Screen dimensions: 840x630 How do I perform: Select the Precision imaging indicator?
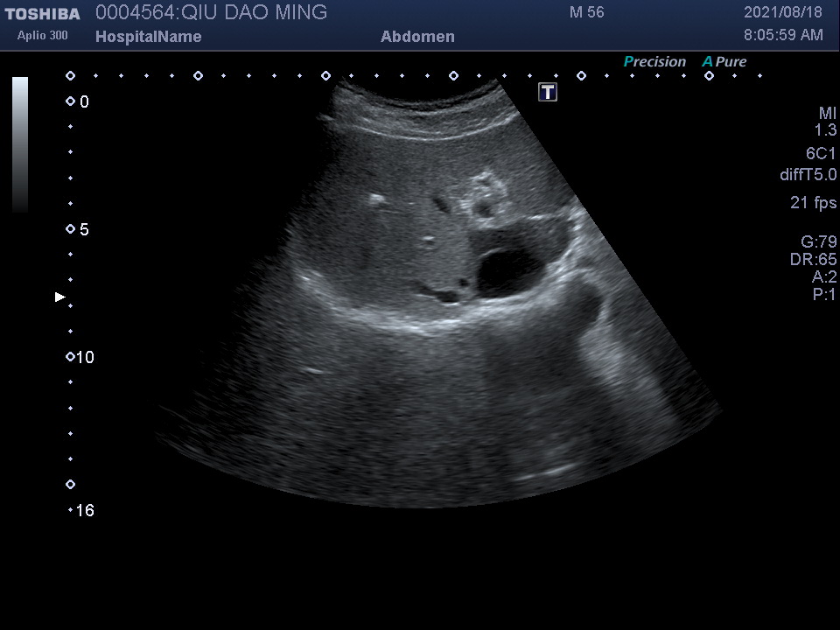point(654,62)
